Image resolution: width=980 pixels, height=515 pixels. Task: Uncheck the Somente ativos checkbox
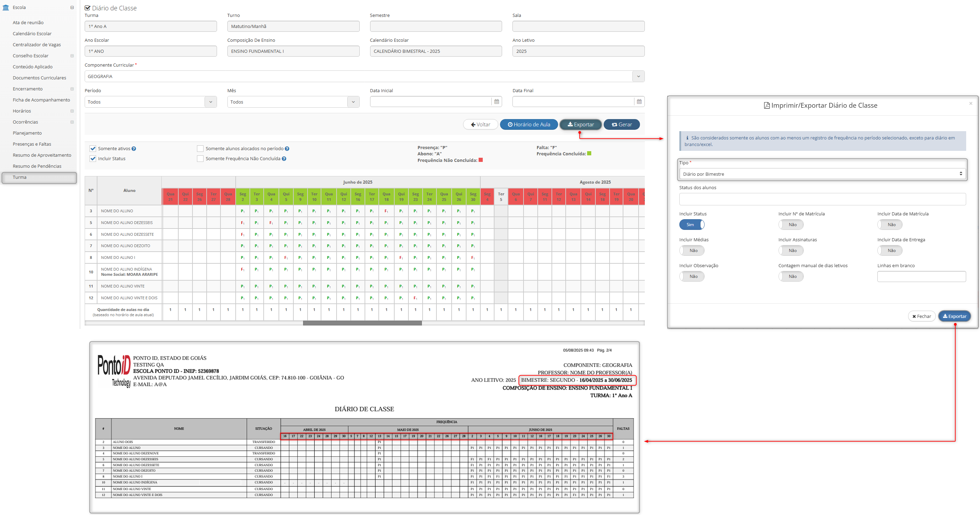(93, 149)
